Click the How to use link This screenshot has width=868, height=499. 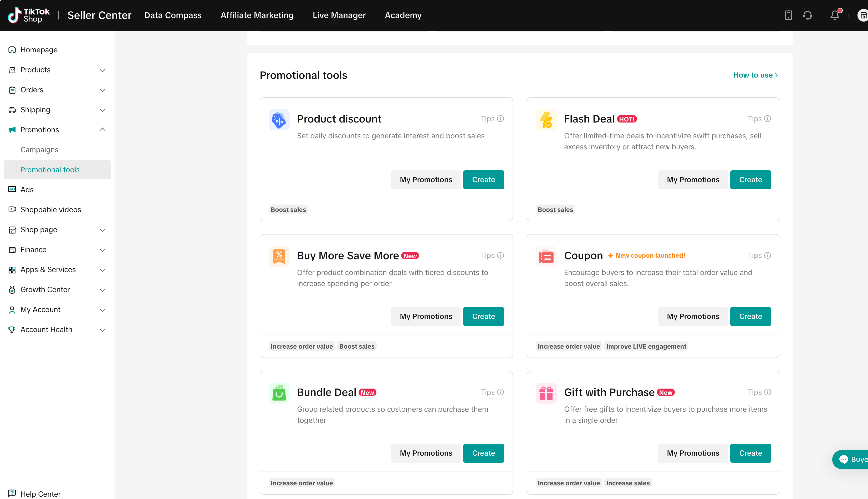click(755, 75)
